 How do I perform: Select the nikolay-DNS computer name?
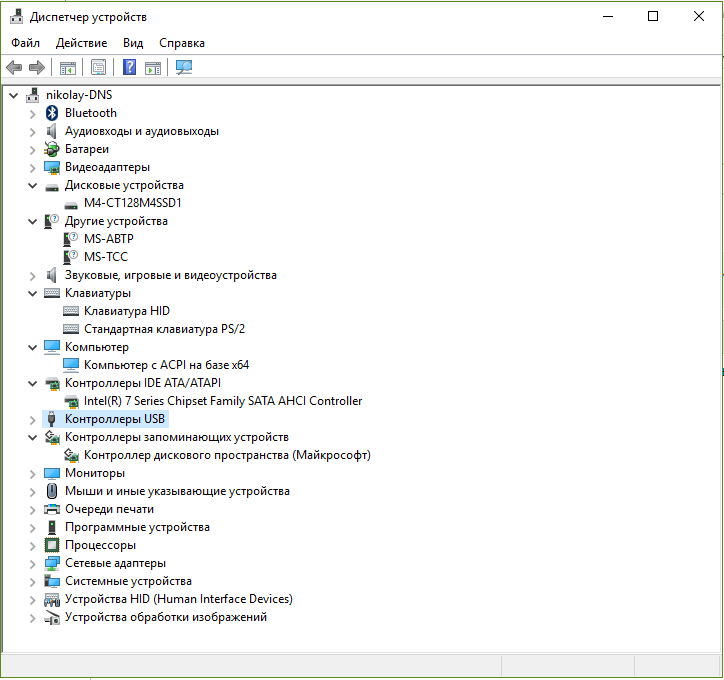[x=79, y=95]
